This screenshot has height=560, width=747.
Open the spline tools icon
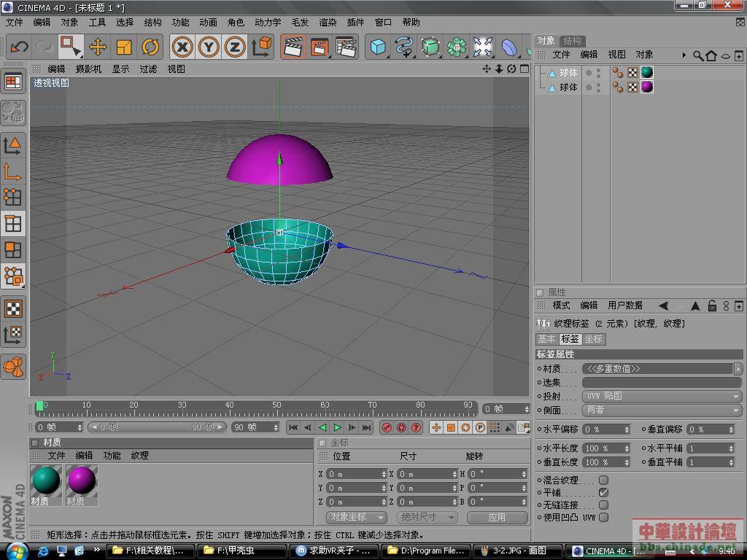tap(404, 47)
